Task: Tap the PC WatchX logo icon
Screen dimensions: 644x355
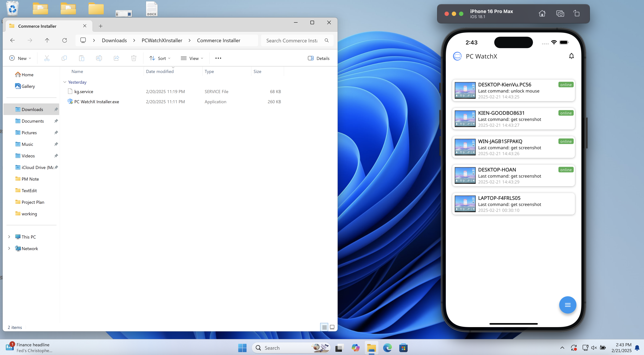Action: [x=457, y=56]
